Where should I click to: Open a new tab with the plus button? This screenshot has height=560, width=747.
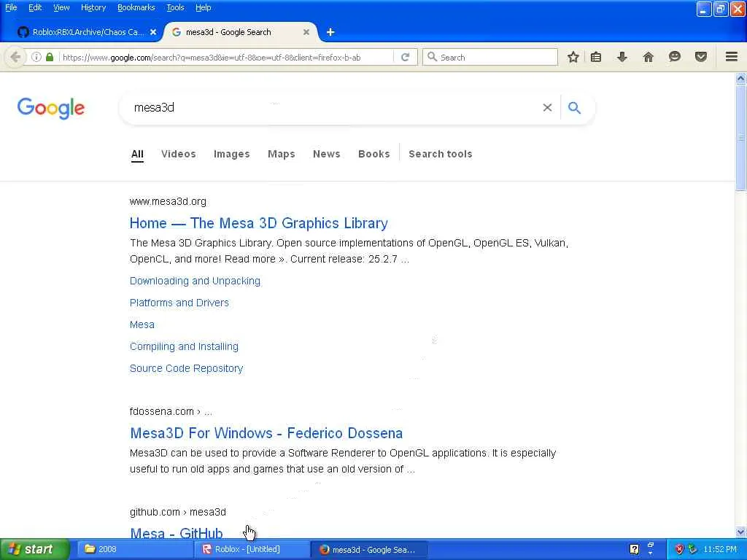coord(330,32)
